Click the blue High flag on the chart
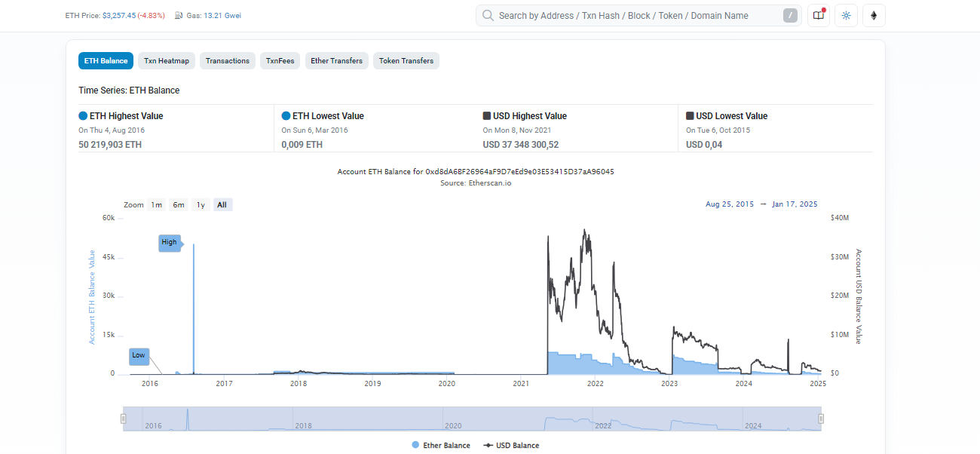 (170, 242)
